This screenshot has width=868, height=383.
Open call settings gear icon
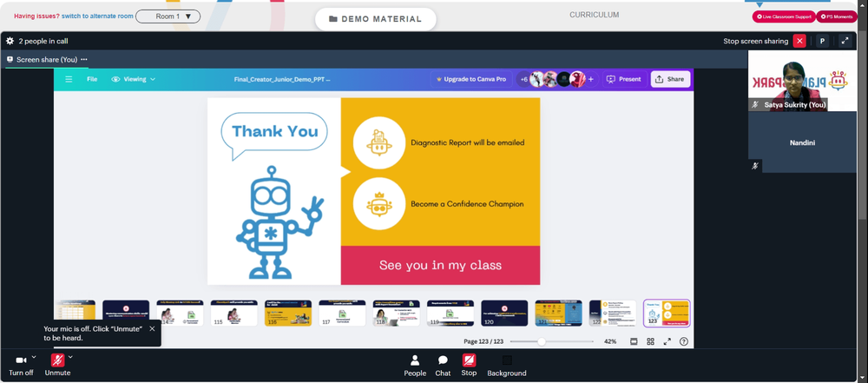tap(10, 41)
